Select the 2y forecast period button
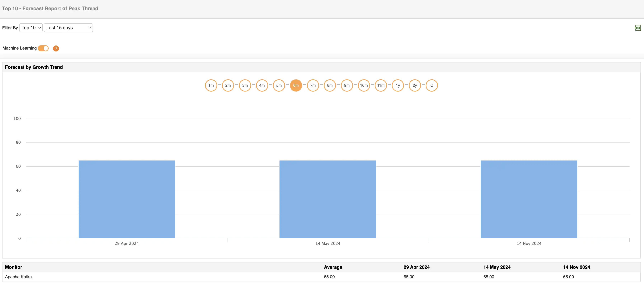Viewport: 644px width, 284px height. pos(415,85)
